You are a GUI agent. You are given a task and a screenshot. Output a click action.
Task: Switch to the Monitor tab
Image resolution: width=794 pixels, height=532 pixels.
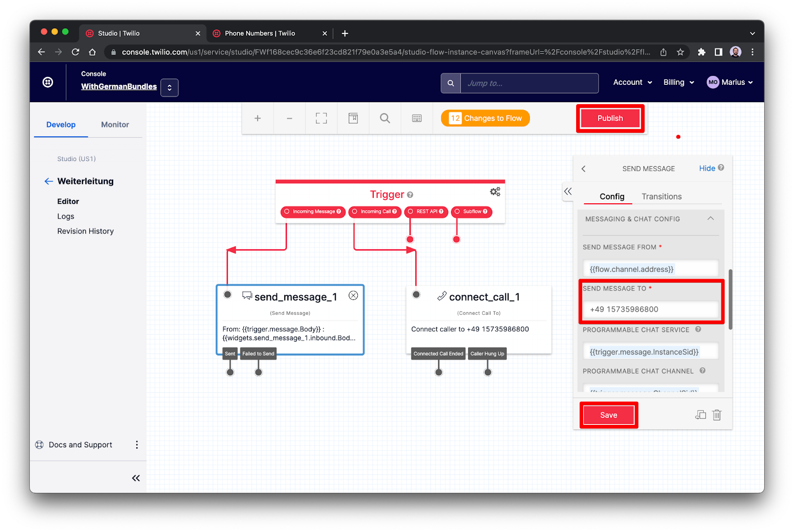115,124
